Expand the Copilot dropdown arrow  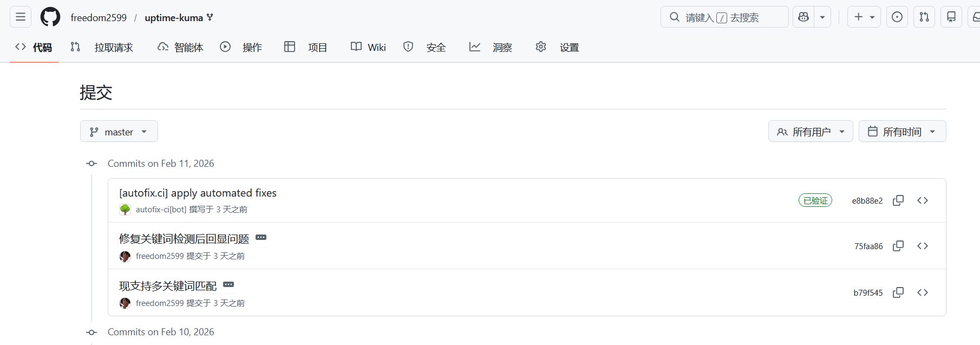(822, 17)
